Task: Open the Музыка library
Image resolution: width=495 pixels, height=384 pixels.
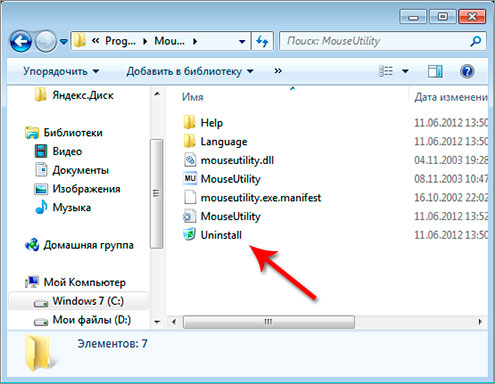Action: click(x=71, y=207)
